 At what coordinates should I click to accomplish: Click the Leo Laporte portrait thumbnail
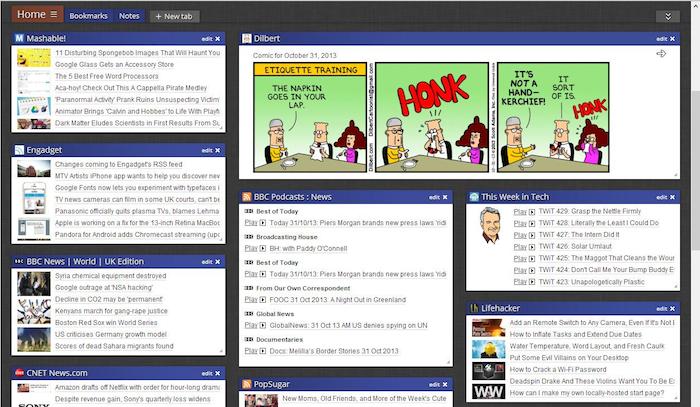(490, 225)
